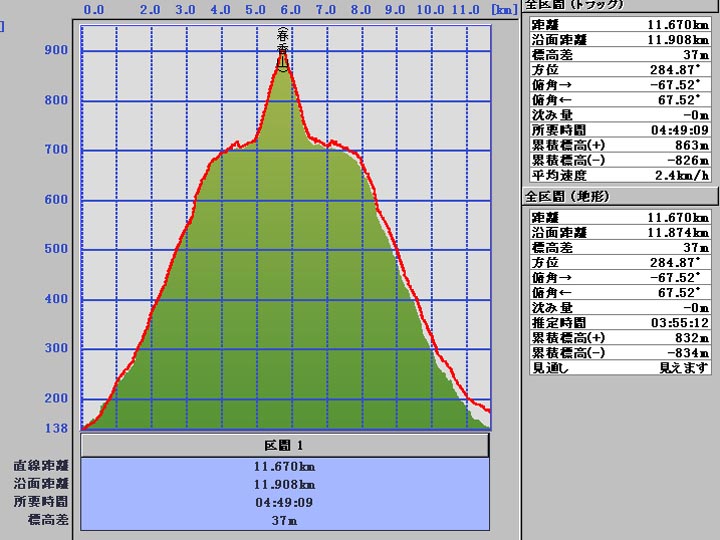This screenshot has height=540, width=720.
Task: Click the 沿面距離 11.874km terrain row
Action: click(618, 233)
